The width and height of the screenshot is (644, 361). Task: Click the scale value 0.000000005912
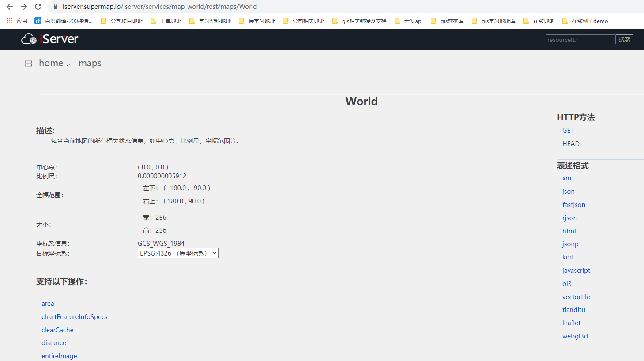pyautogui.click(x=162, y=176)
